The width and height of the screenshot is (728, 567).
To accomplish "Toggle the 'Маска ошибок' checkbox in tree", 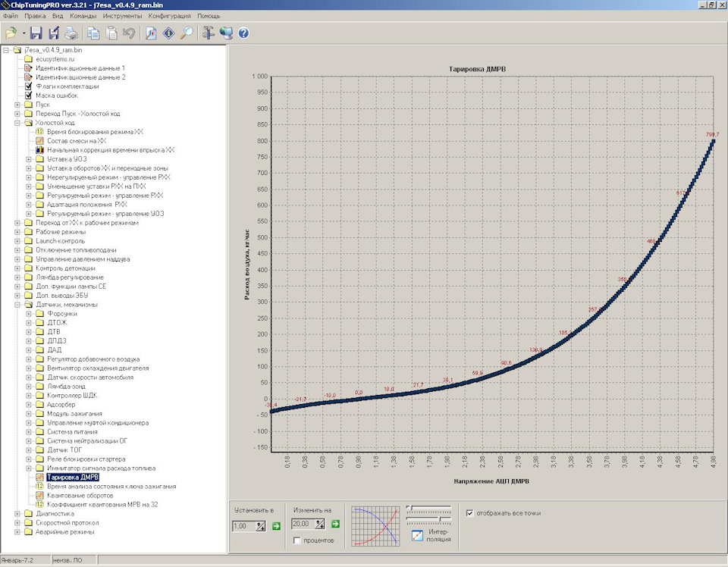I will (29, 96).
